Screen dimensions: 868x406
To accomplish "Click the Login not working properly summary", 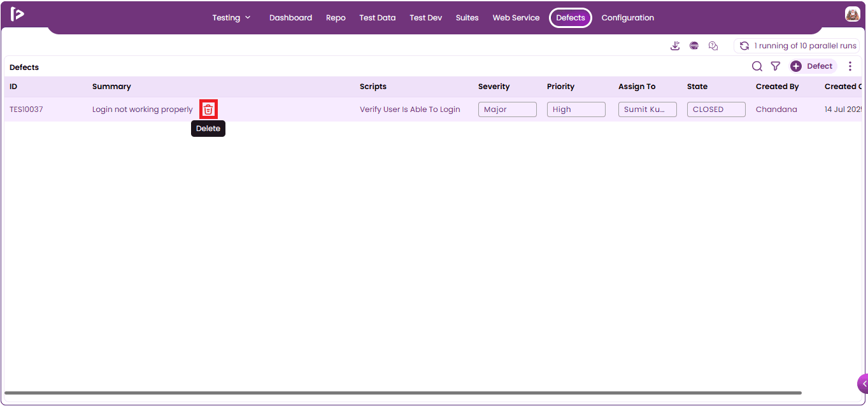I will coord(143,109).
